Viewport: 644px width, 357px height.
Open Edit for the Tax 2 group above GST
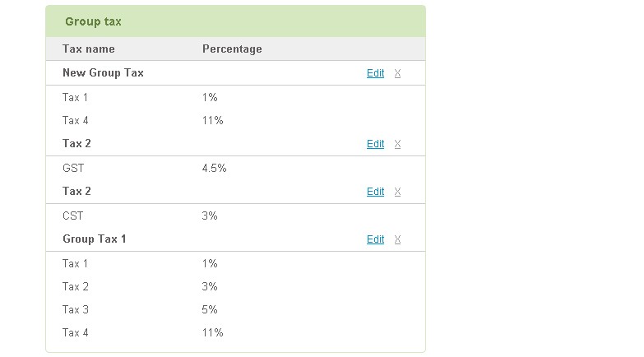(x=375, y=144)
